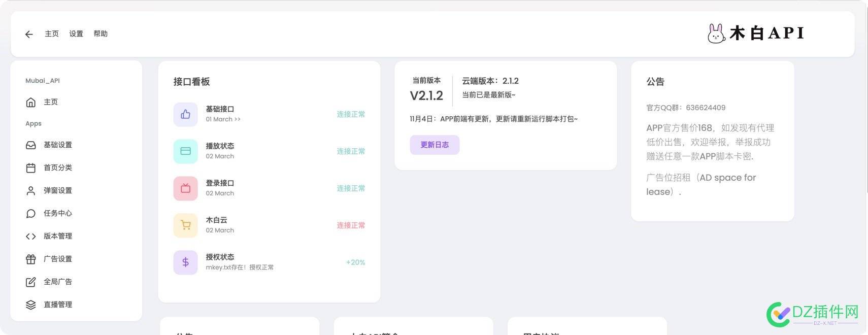Image resolution: width=868 pixels, height=335 pixels.
Task: Click the TV icon for 登录接口
Action: (x=185, y=189)
